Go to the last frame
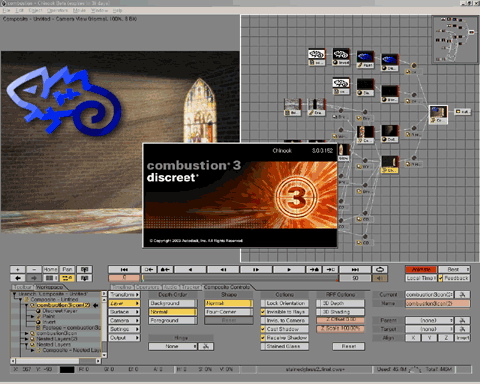 (355, 269)
